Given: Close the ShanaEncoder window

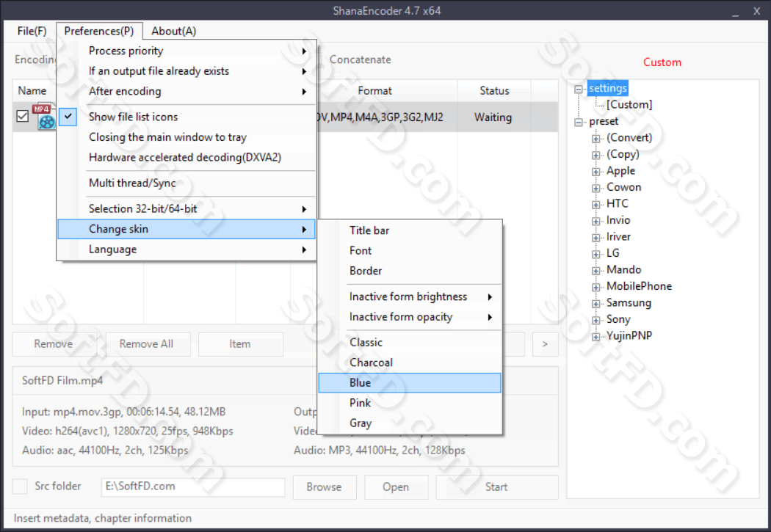Looking at the screenshot, I should 757,11.
